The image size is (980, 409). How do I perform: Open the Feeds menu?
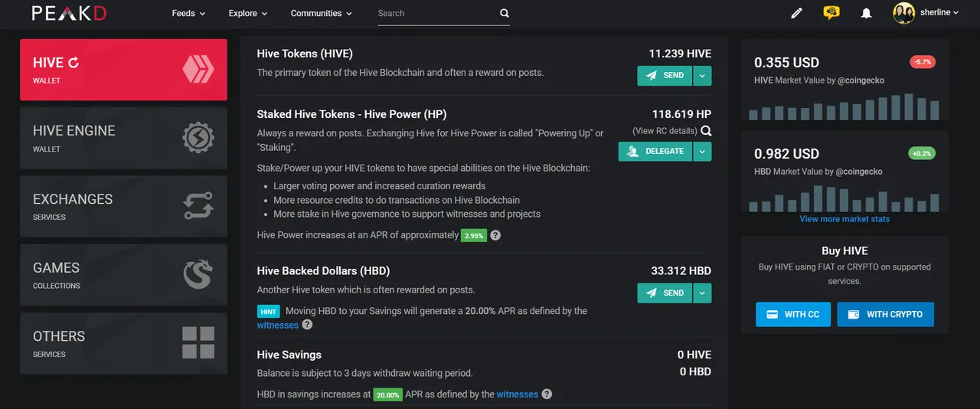[188, 13]
